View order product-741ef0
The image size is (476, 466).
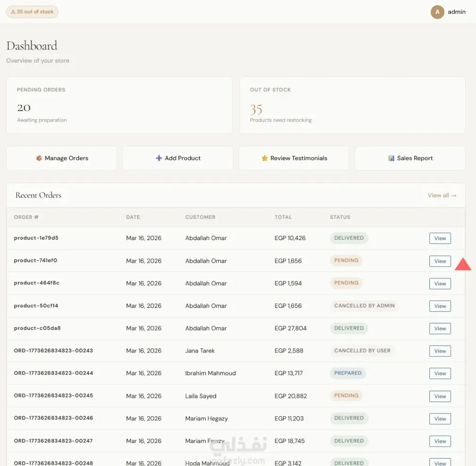coord(440,261)
